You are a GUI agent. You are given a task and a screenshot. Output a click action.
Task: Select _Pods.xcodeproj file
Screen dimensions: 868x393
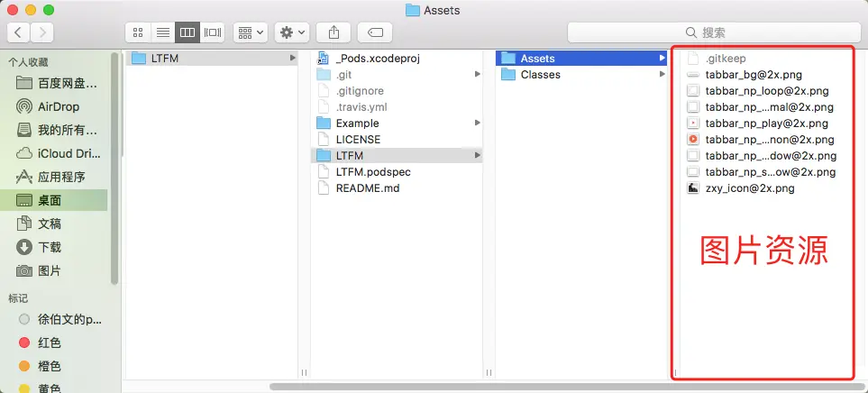click(397, 58)
